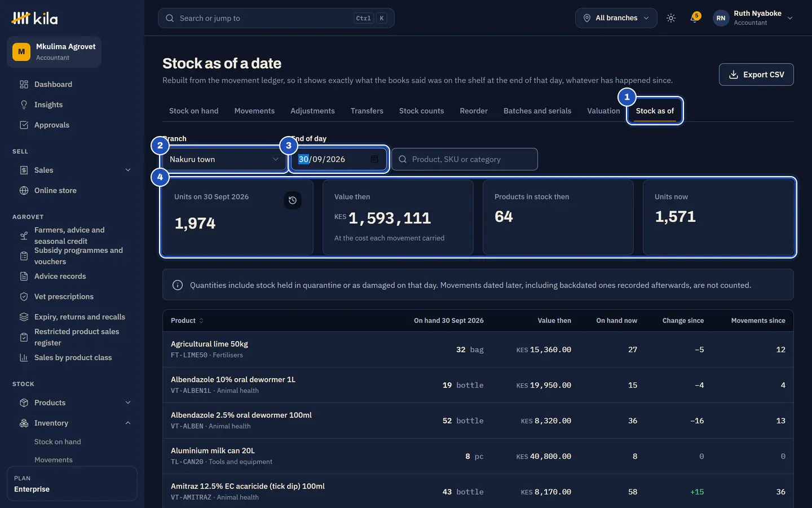Viewport: 812px width, 508px height.
Task: Click the Search or jump to field
Action: coord(276,18)
